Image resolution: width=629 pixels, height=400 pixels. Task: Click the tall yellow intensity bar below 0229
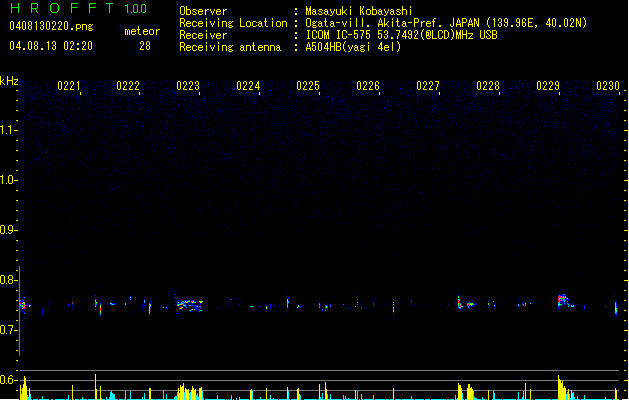tap(559, 387)
